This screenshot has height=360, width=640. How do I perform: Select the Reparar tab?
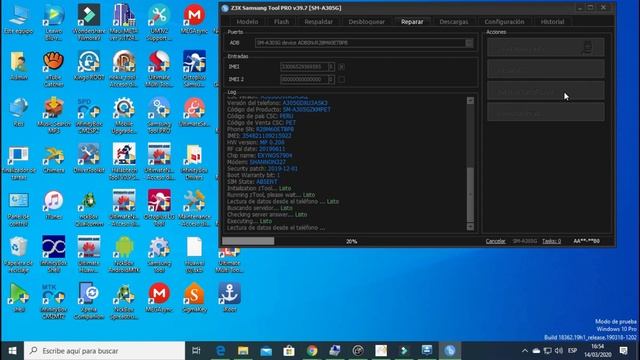tap(412, 22)
